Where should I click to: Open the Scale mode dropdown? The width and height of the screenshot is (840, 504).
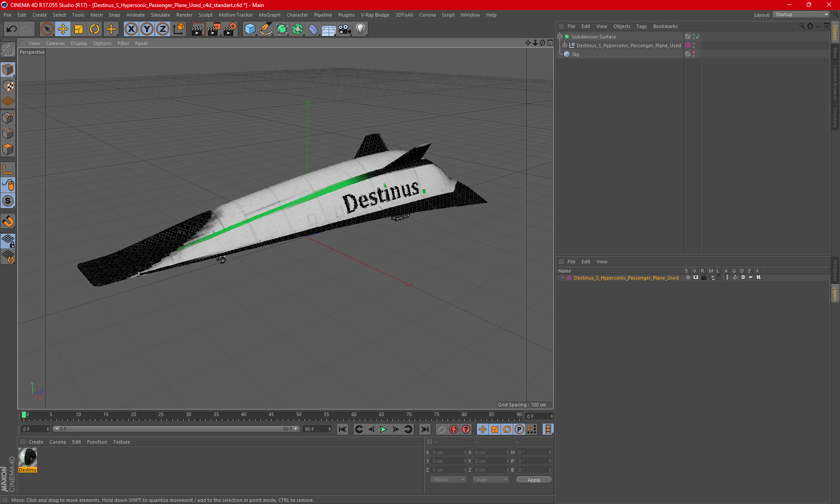click(490, 479)
